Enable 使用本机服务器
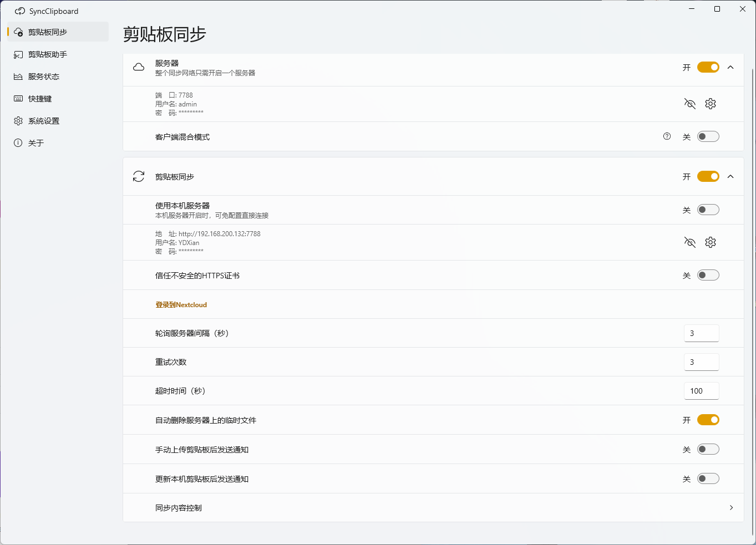 click(708, 209)
